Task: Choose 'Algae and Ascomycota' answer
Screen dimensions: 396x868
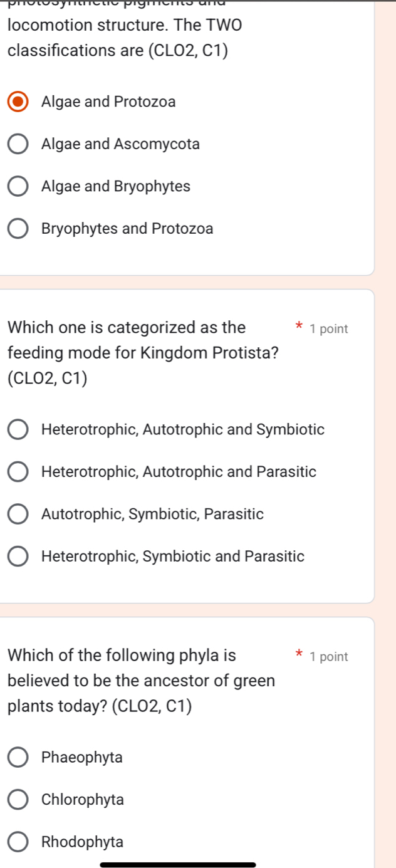Action: pyautogui.click(x=18, y=144)
